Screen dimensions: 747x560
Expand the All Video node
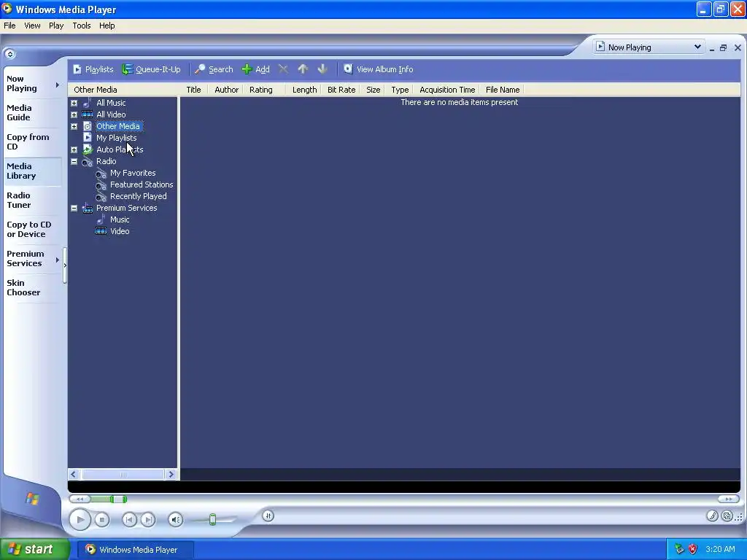74,114
